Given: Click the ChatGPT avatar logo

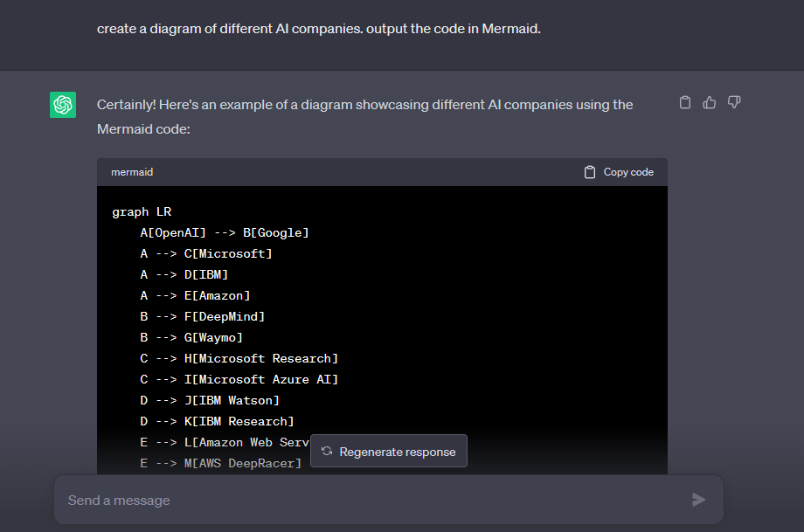Looking at the screenshot, I should point(63,105).
